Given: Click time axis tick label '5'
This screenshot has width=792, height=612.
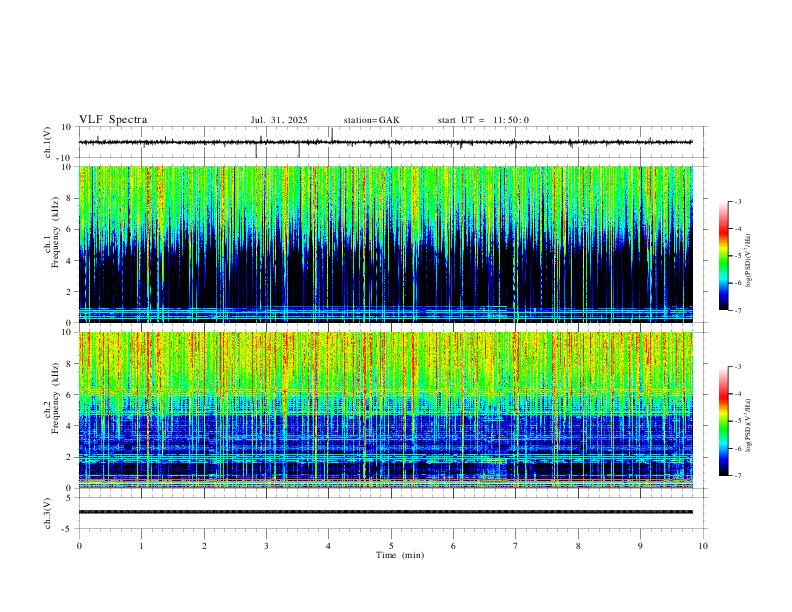Looking at the screenshot, I should (x=391, y=546).
